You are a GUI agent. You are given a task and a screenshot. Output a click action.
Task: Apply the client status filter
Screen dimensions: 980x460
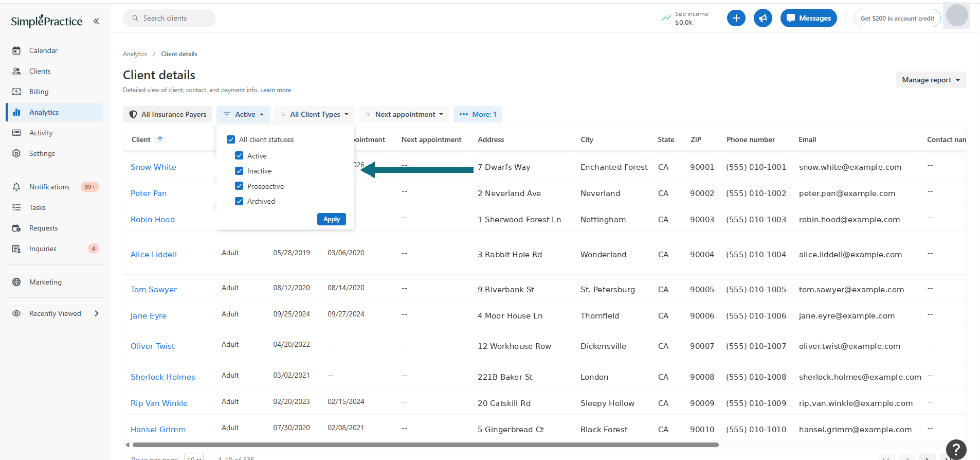click(x=332, y=219)
